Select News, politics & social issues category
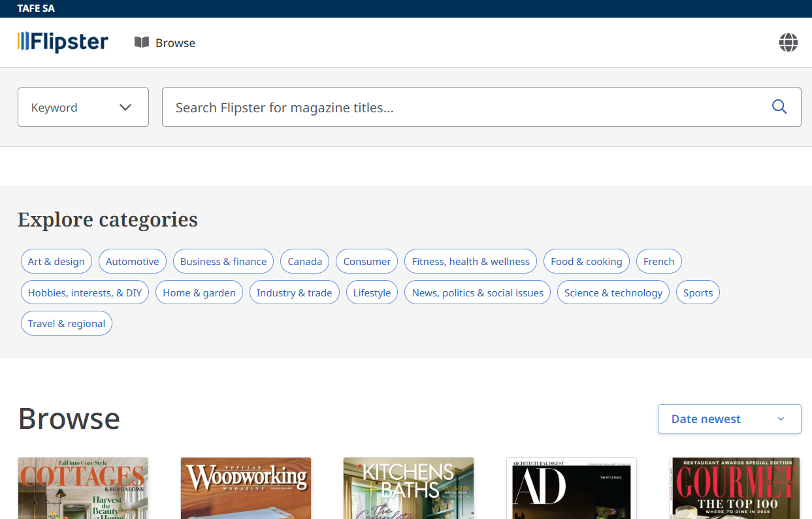The image size is (812, 519). point(478,292)
